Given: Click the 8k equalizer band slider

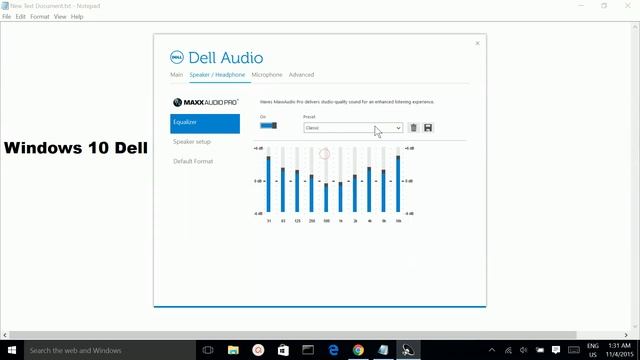Looking at the screenshot, I should click(383, 180).
